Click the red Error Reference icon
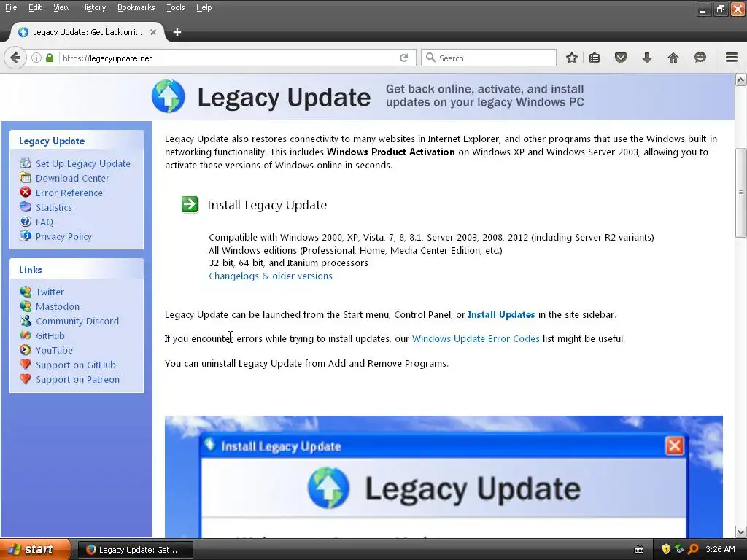Viewport: 747px width, 560px height. tap(26, 192)
